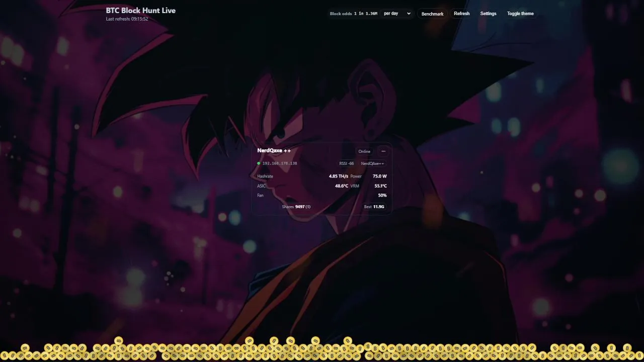644x362 pixels.
Task: Click the green online status dot
Action: coord(259,163)
